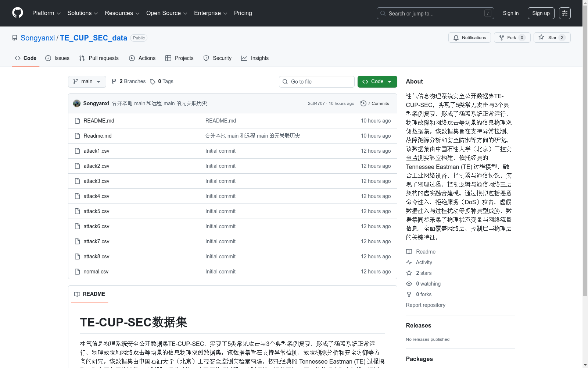This screenshot has height=368, width=588.
Task: Expand the Resources menu
Action: [x=122, y=13]
